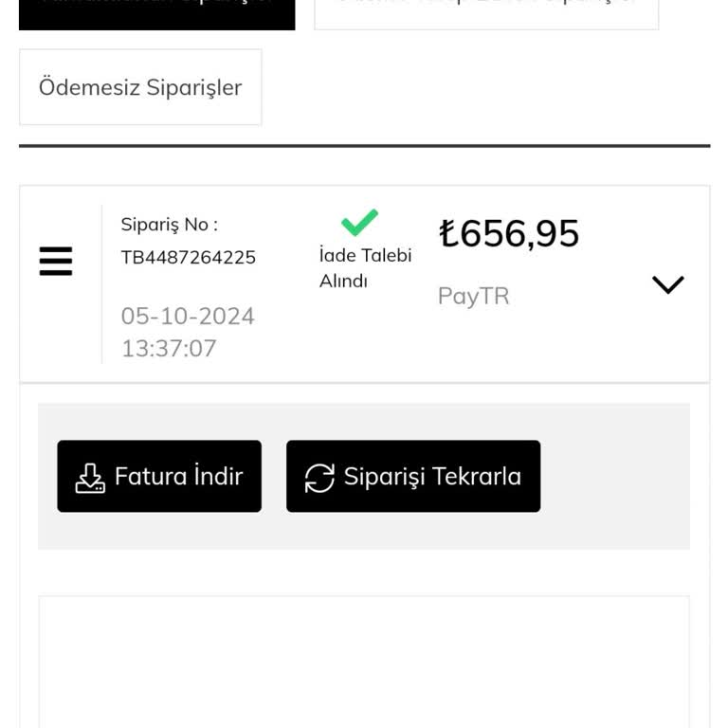Click the empty white panel below the buttons
Screen dimensions: 728x728
click(x=364, y=664)
